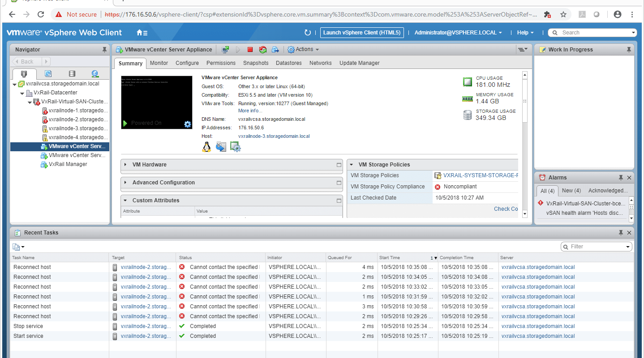Viewport: 644px width, 358px height.
Task: Switch to Networking navigator icon tab
Action: pos(95,74)
